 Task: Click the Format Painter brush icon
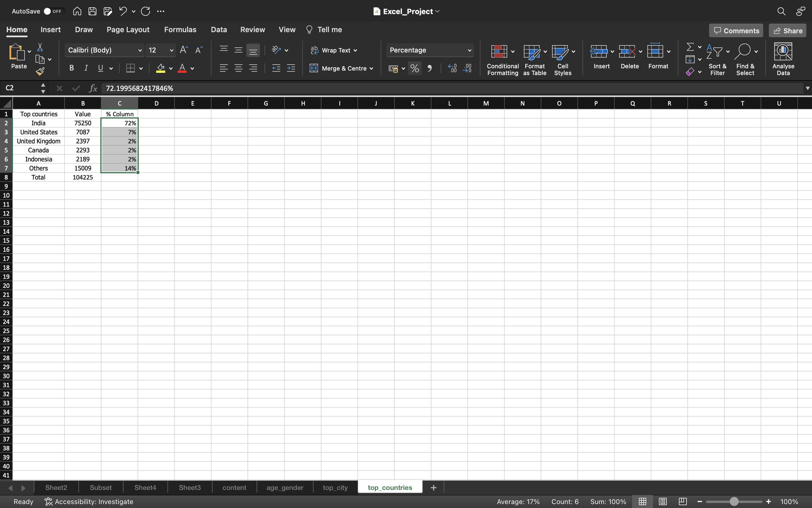(x=40, y=71)
